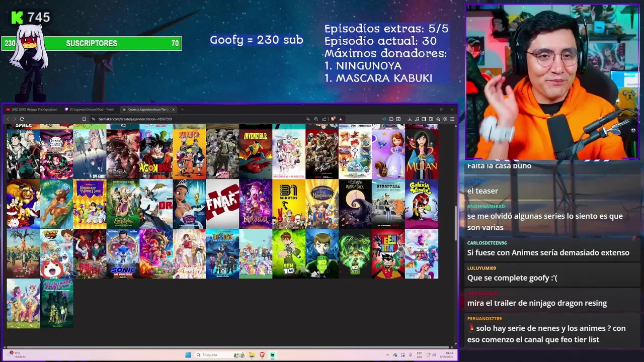Image resolution: width=644 pixels, height=362 pixels.
Task: Click the message 'mira el trailer de ninjago dragon resing'
Action: click(537, 303)
